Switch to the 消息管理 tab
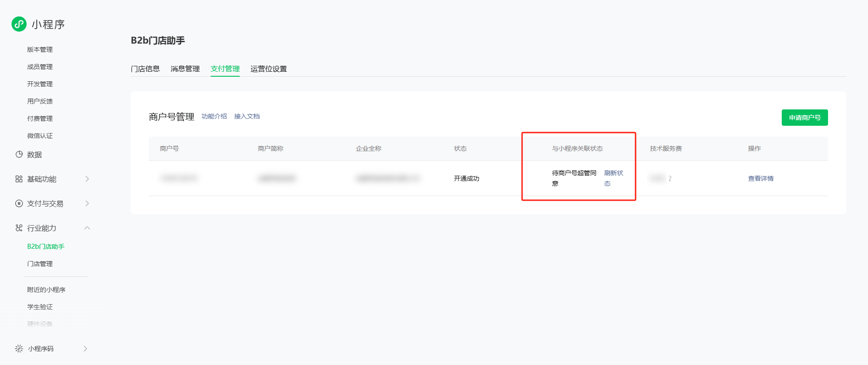The image size is (868, 365). 185,69
